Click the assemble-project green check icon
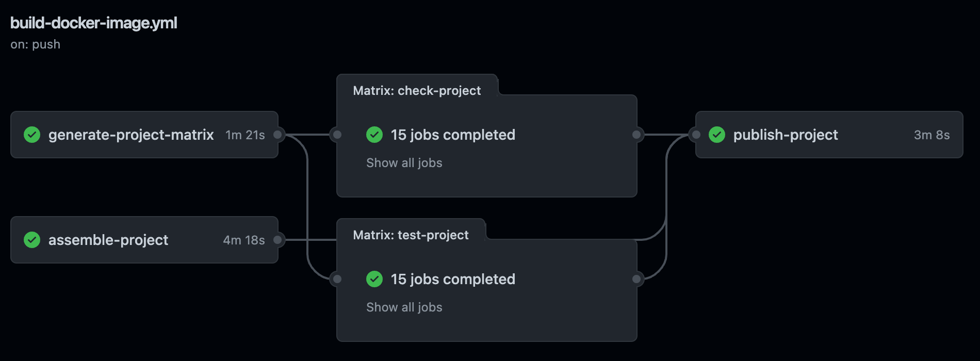Screen dimensions: 980x361 click(x=32, y=240)
